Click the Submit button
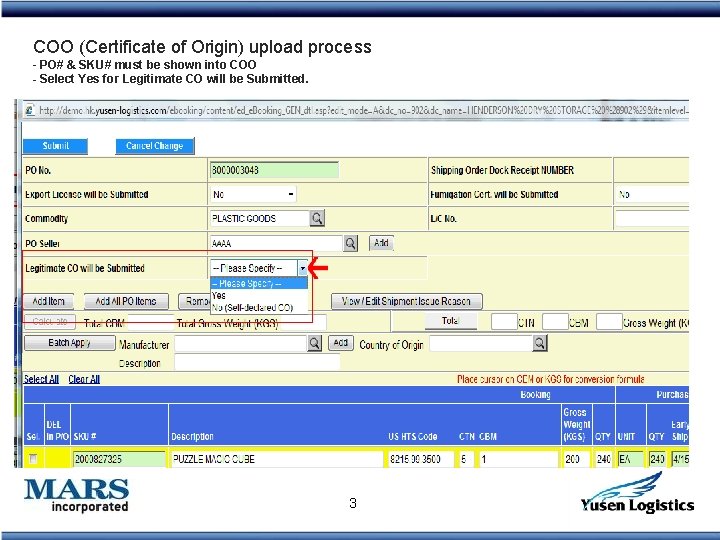The width and height of the screenshot is (720, 540). click(55, 146)
